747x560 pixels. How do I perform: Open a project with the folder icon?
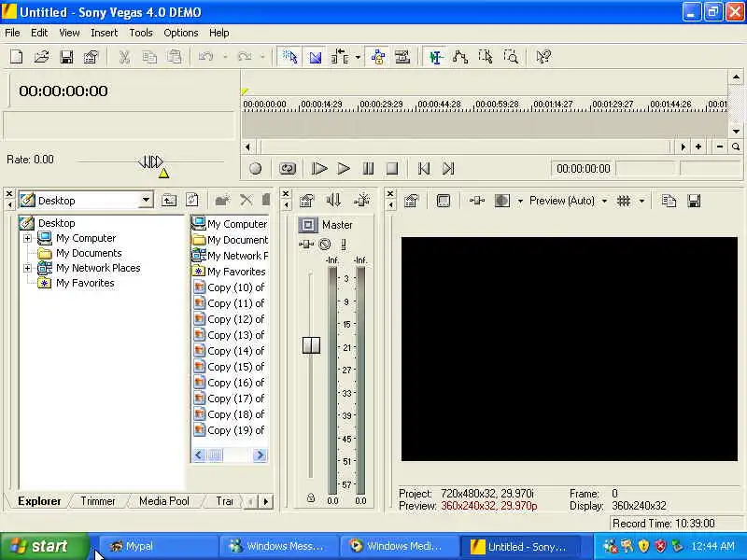[41, 57]
